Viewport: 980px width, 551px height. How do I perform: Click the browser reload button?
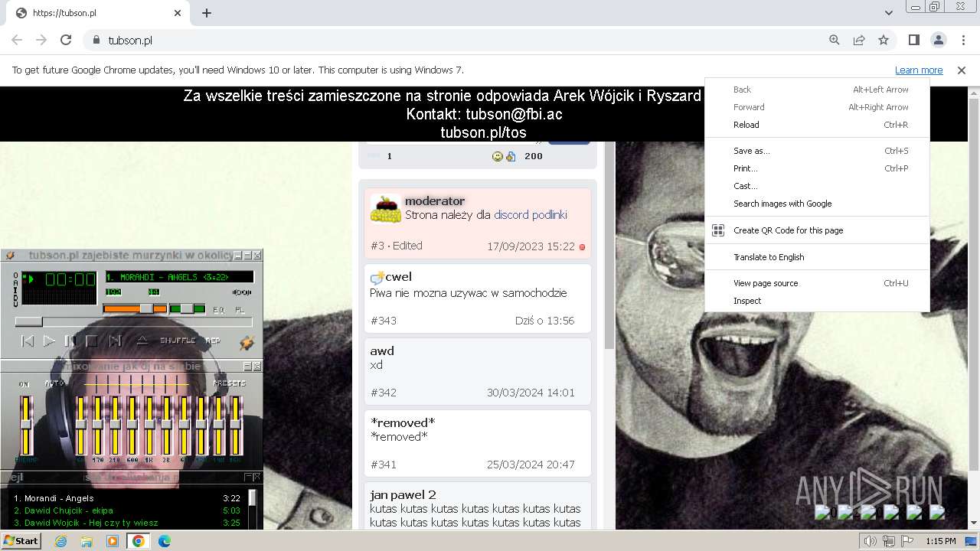coord(66,40)
